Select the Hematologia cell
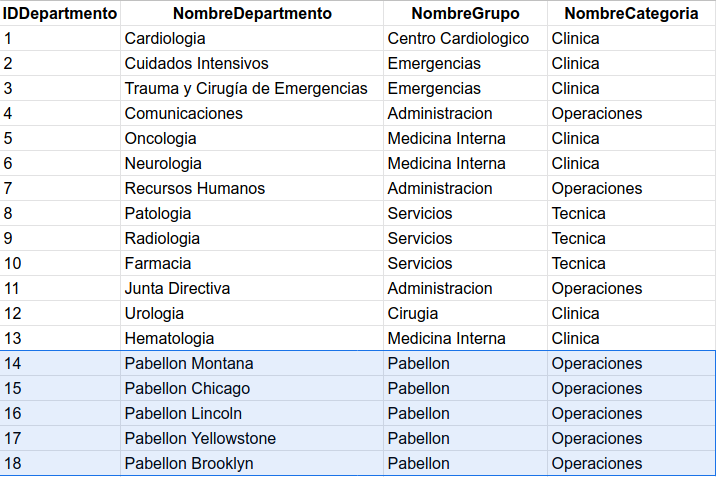Viewport: 716px width, 477px height. point(252,338)
